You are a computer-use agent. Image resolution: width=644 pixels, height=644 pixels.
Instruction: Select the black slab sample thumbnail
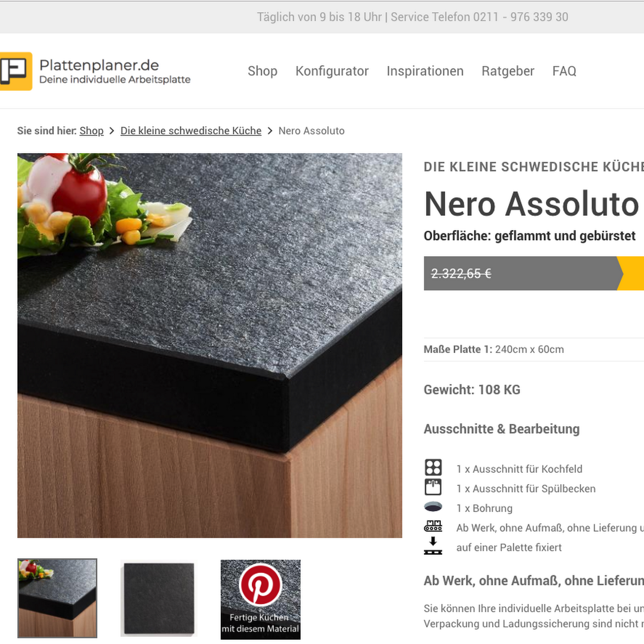[159, 599]
